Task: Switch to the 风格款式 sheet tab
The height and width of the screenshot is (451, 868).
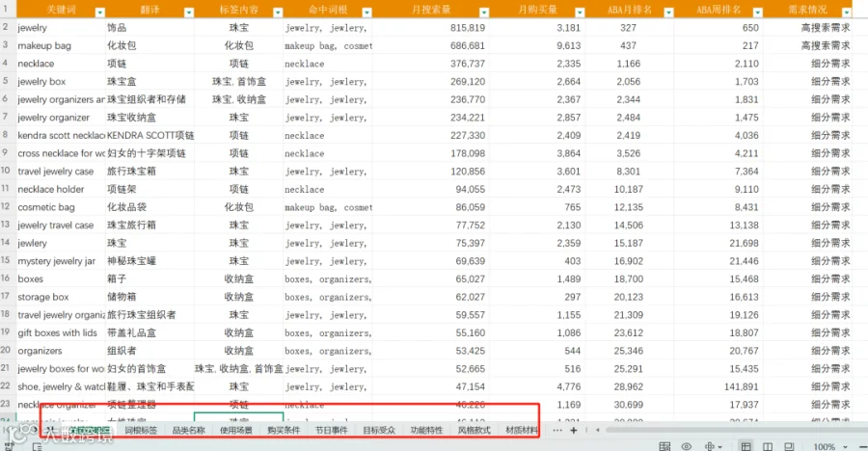Action: click(474, 430)
